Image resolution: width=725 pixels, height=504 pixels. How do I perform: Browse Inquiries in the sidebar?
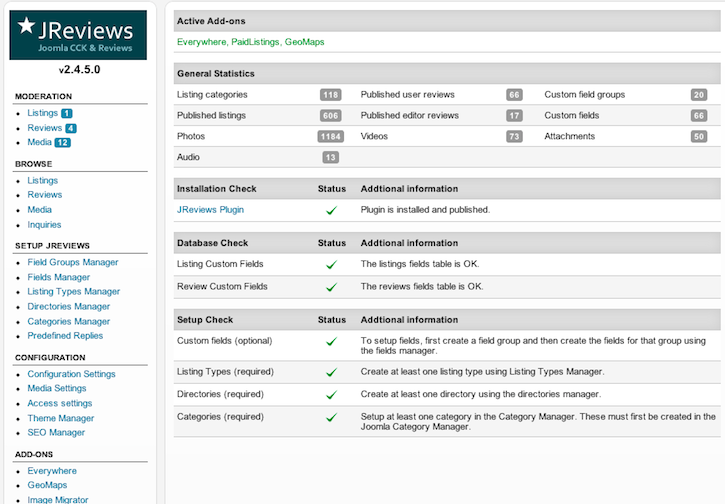point(44,225)
